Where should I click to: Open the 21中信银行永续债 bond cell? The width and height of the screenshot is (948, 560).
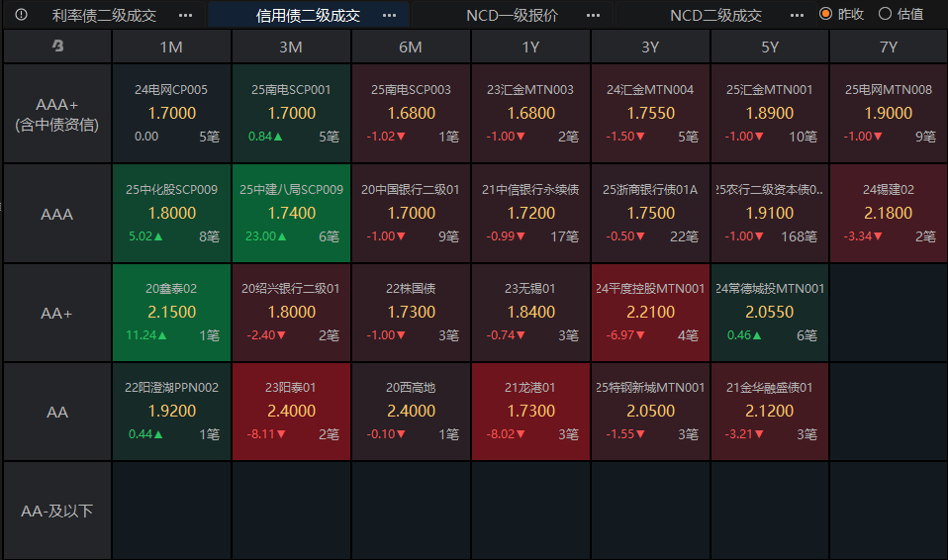530,214
